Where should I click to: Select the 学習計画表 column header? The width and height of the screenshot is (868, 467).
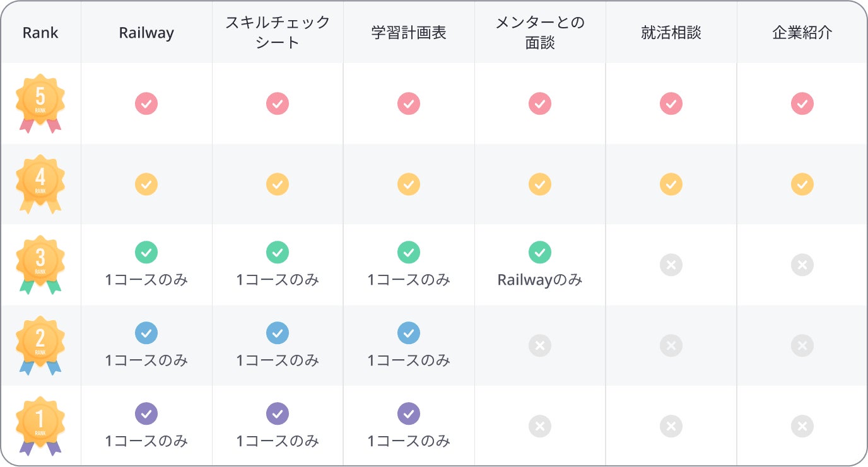(409, 33)
